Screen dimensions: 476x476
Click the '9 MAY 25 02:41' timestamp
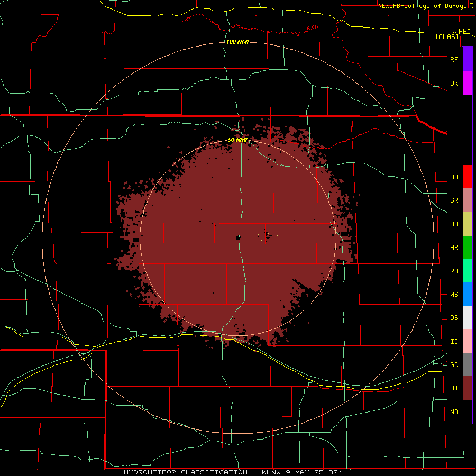tap(318, 472)
